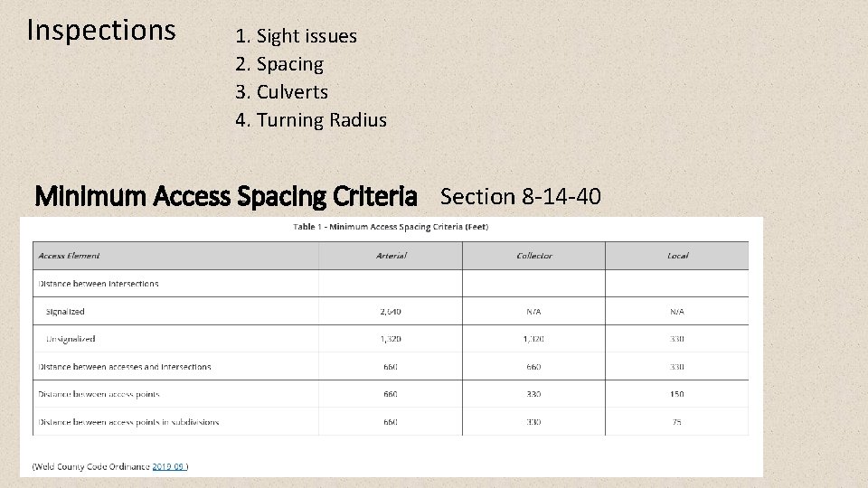The width and height of the screenshot is (868, 488).
Task: Select the 'Sight issues' list item
Action: pyautogui.click(x=297, y=36)
